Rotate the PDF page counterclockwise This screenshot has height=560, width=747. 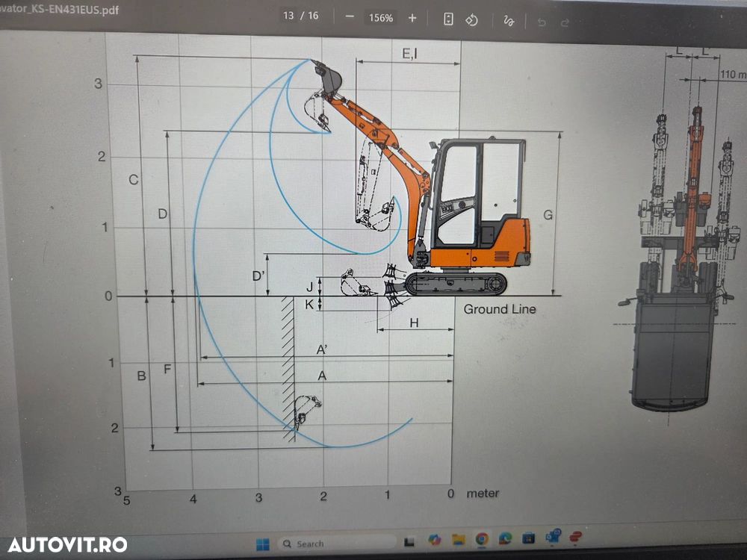pos(471,20)
